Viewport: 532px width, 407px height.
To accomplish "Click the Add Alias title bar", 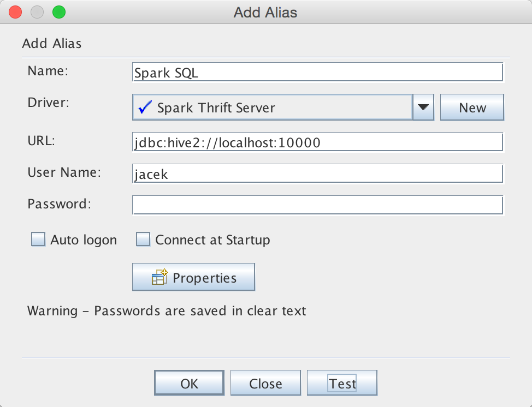I will point(265,12).
